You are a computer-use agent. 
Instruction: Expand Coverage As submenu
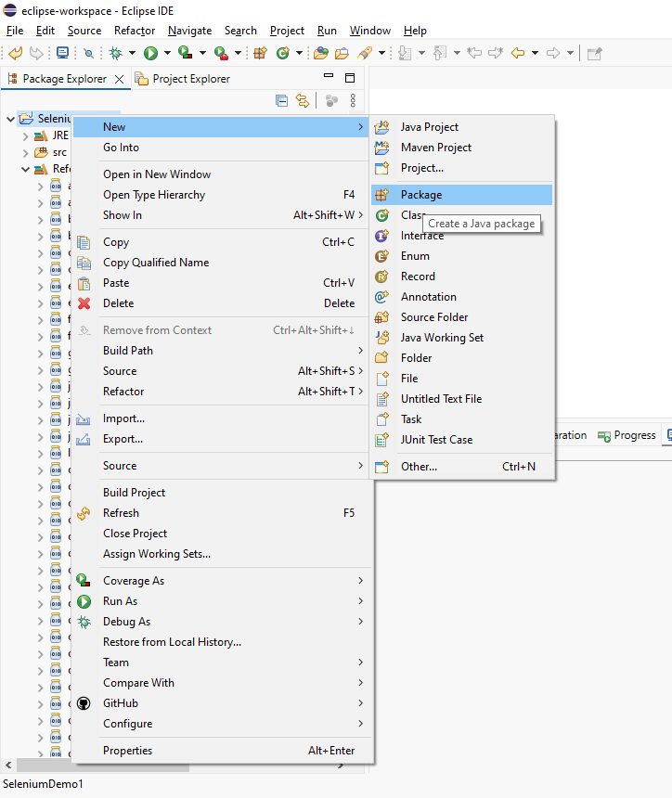pyautogui.click(x=222, y=581)
